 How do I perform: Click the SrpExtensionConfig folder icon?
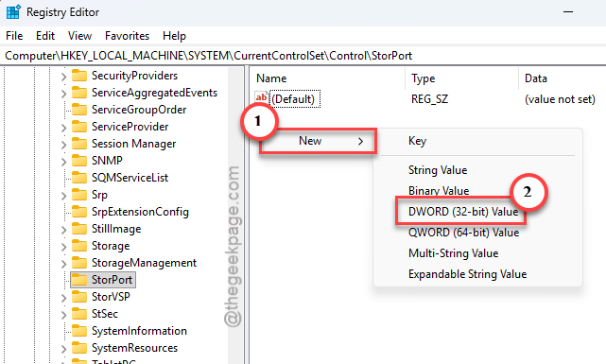tap(79, 212)
